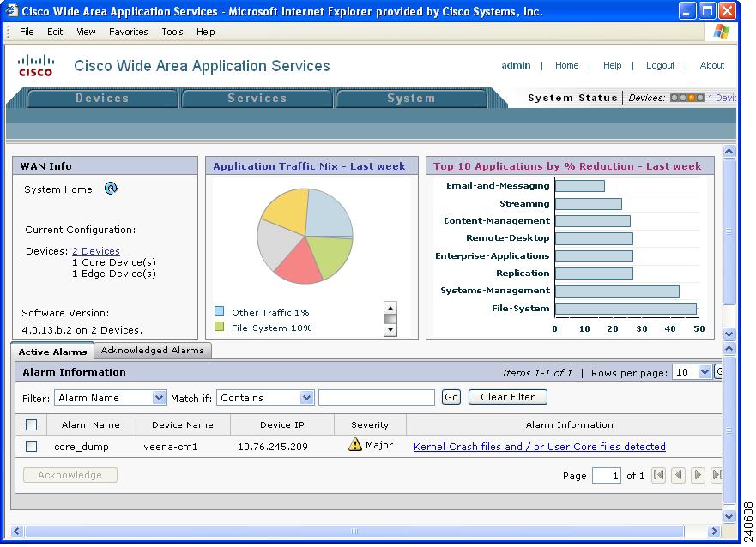Click the Major severity warning icon
The width and height of the screenshot is (756, 547).
pyautogui.click(x=355, y=444)
